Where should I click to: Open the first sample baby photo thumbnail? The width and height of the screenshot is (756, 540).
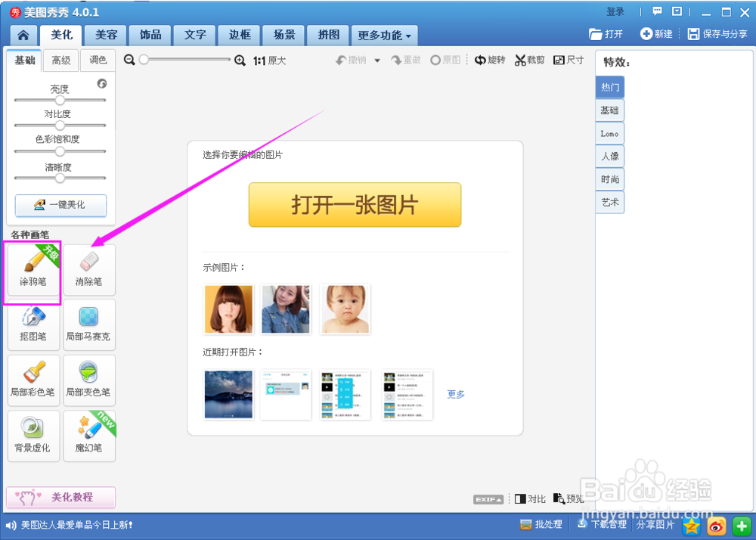(x=345, y=309)
